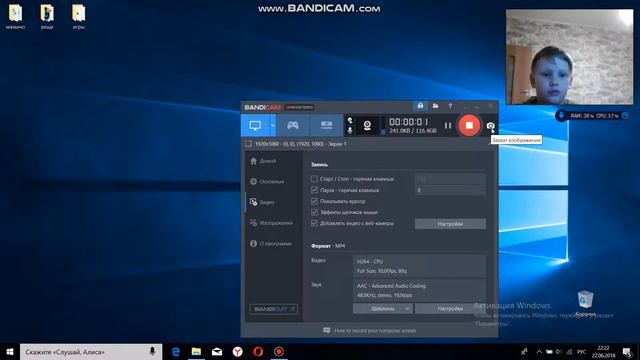Screen dimensions: 640x360
Task: Click the Pause hotkey input field
Action: coord(450,190)
